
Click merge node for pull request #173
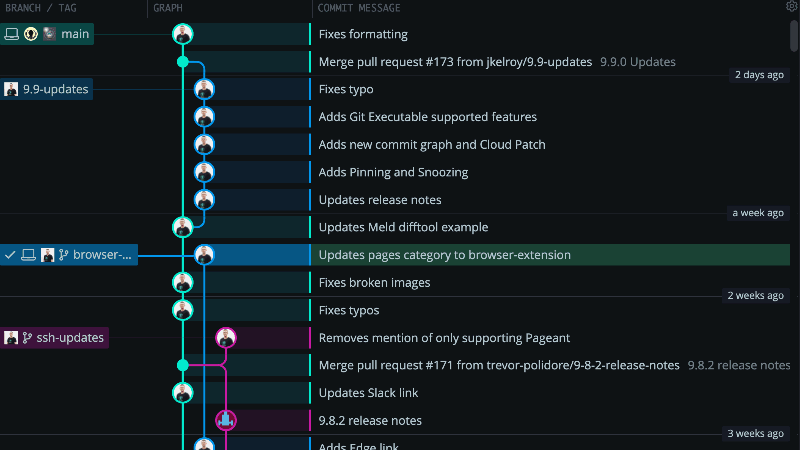[x=183, y=62]
